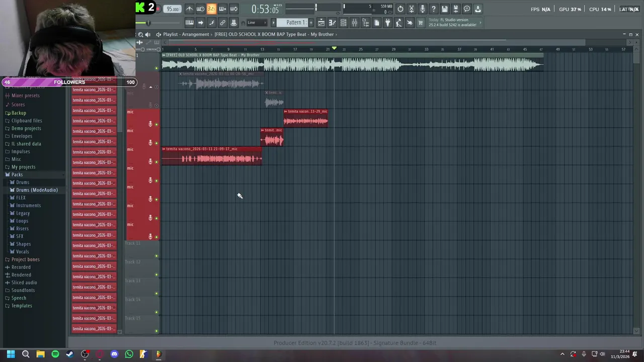This screenshot has height=362, width=644.
Task: Enable wait for input before playing
Action: click(200, 9)
